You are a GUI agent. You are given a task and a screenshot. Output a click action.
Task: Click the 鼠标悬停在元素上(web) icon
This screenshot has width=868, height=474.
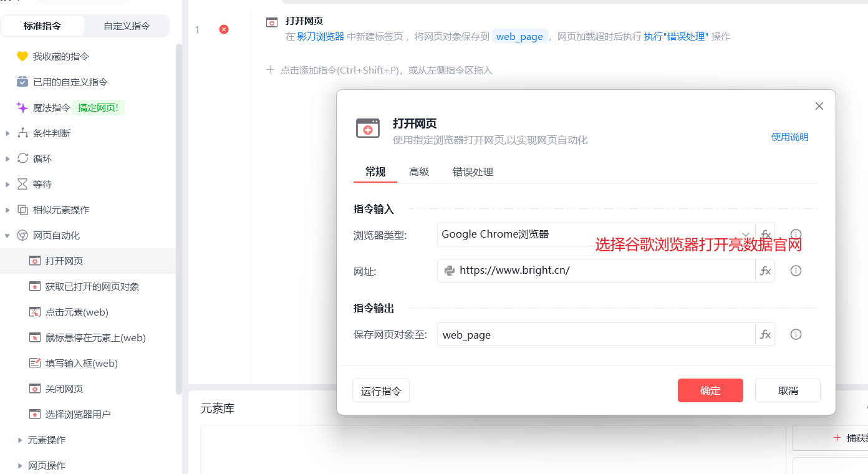point(35,337)
